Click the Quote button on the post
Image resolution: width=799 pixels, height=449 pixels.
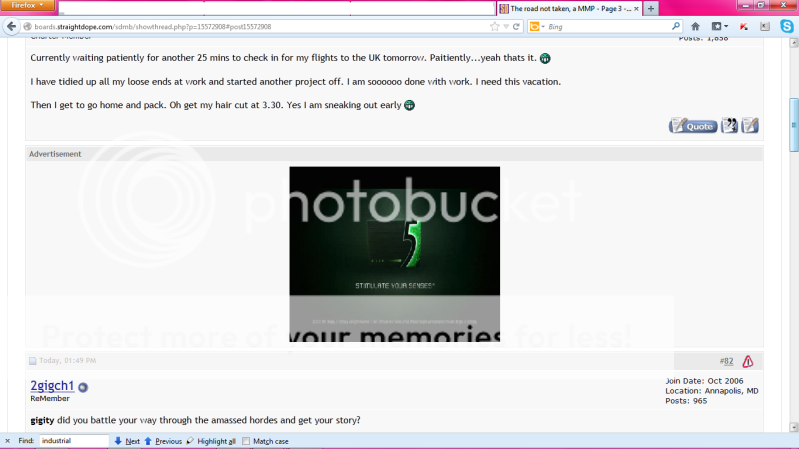click(693, 125)
